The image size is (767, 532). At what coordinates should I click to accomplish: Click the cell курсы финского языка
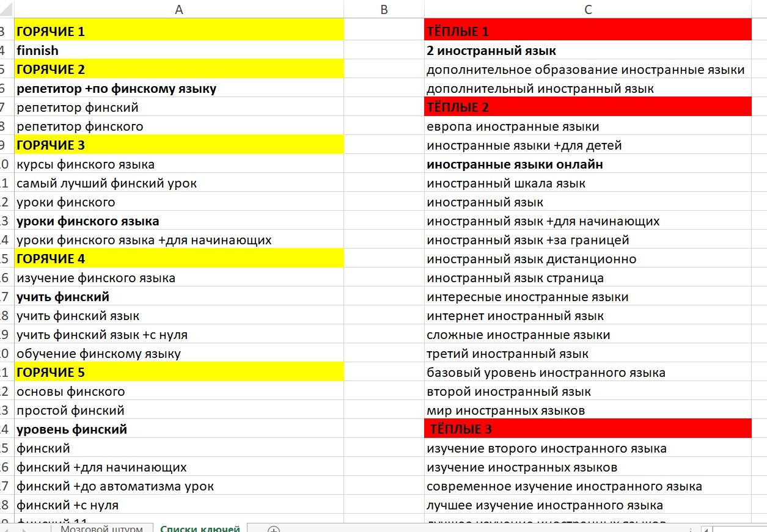[x=179, y=164]
